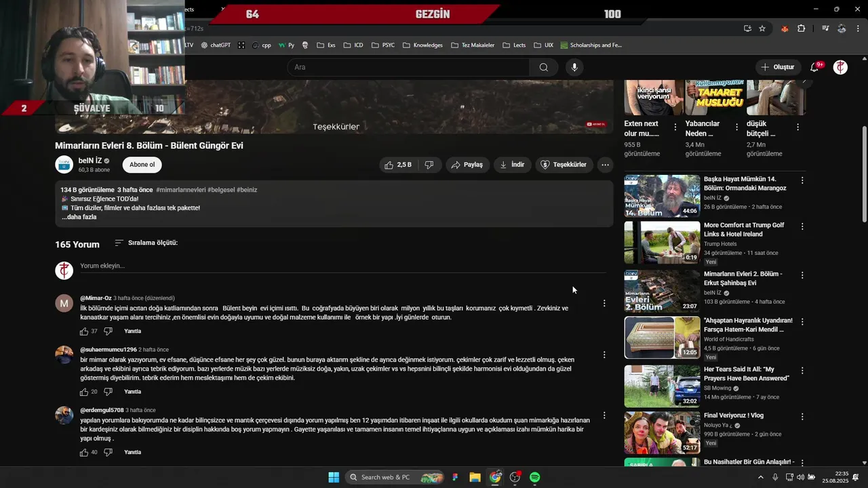This screenshot has width=868, height=488.
Task: Reply to @erdemgul5708 with Yanıtla
Action: click(x=133, y=452)
